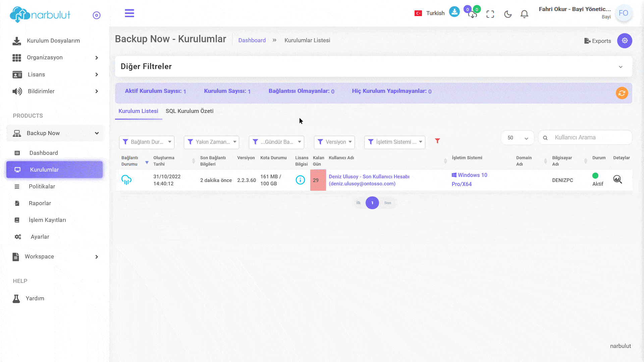Viewport: 644px width, 362px height.
Task: Open notifications bell
Action: 524,14
